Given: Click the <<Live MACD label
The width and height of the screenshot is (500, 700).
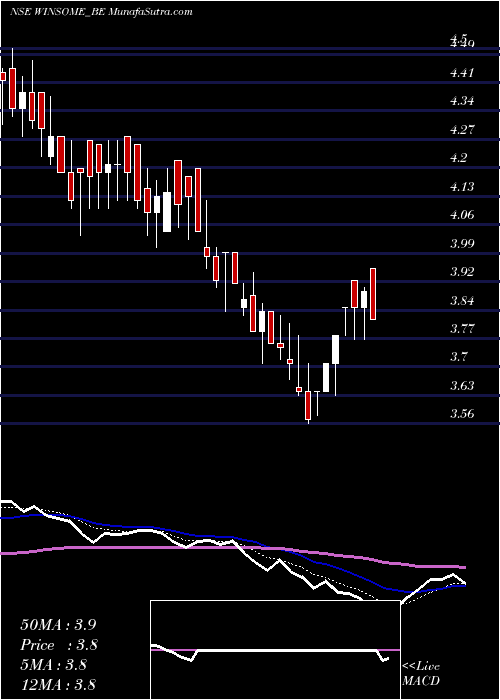Looking at the screenshot, I should point(421,673).
